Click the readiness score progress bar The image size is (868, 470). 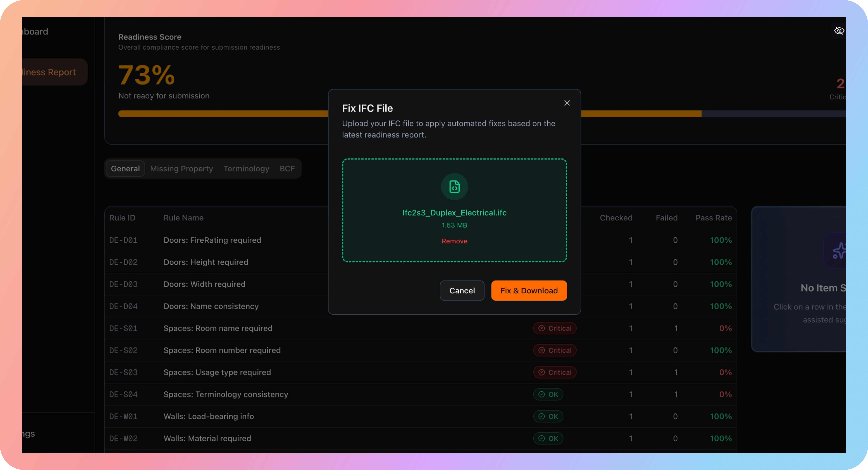pyautogui.click(x=222, y=114)
